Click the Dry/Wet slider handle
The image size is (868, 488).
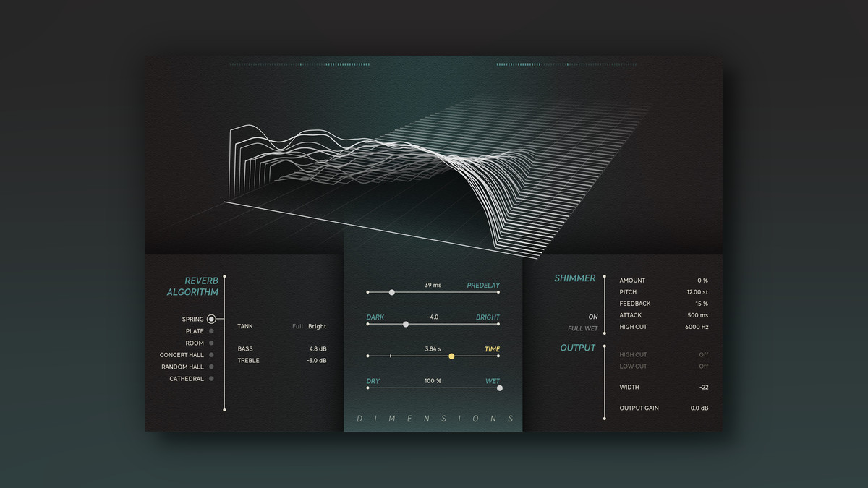(500, 388)
